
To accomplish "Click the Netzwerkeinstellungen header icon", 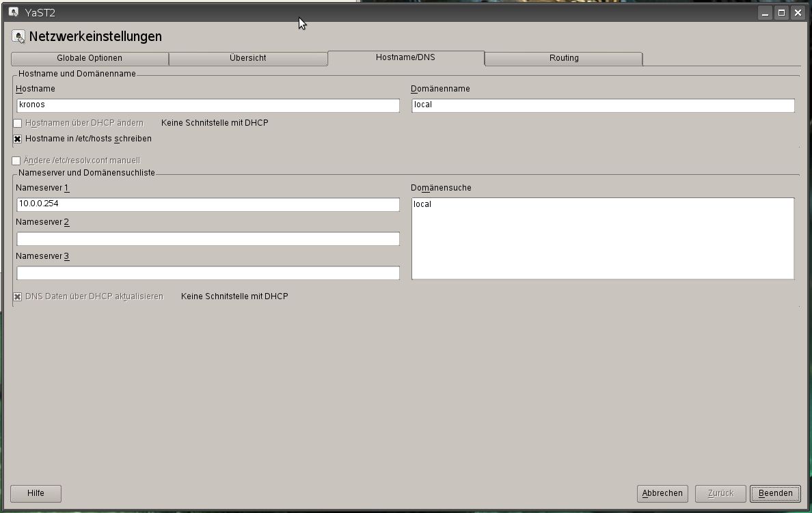I will pos(18,36).
